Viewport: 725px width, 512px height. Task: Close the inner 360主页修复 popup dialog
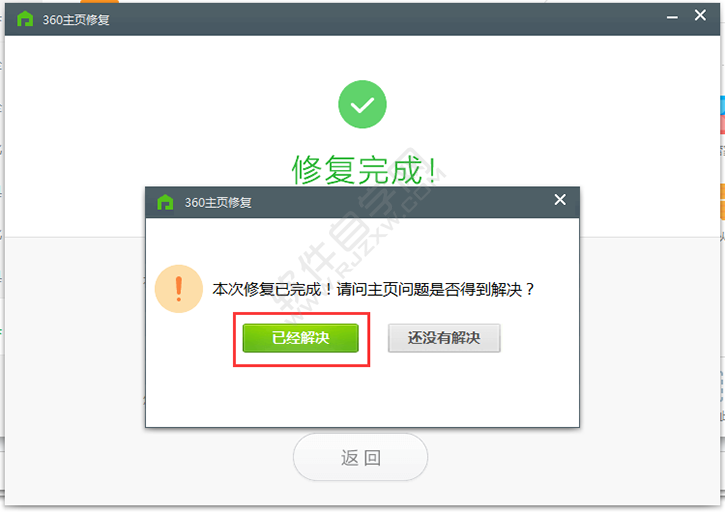560,200
